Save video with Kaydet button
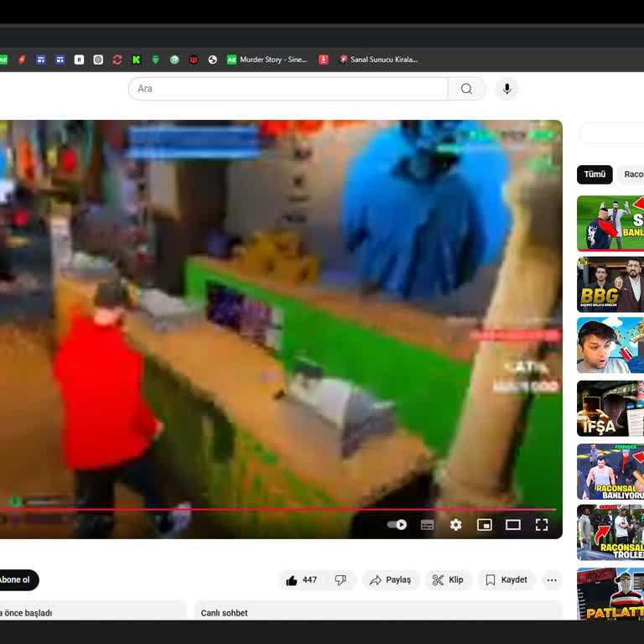This screenshot has width=644, height=644. 506,580
